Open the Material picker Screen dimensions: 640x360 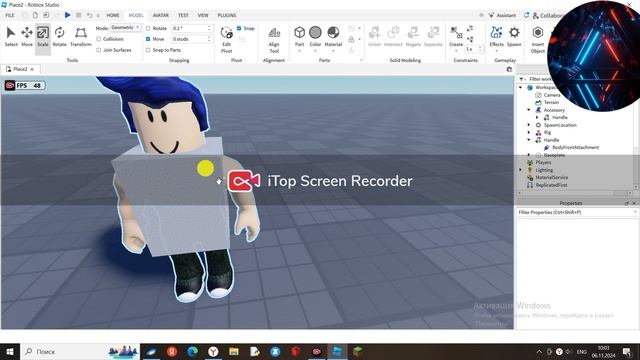click(333, 36)
